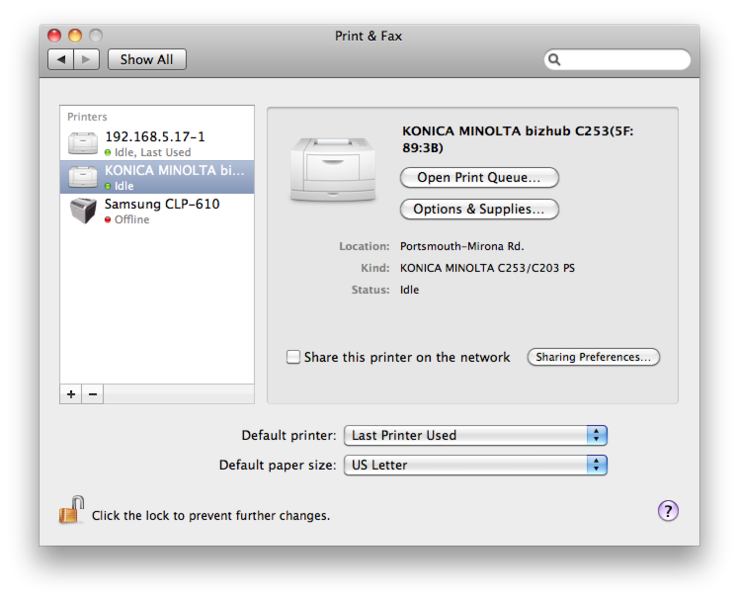Click the red Offline status dot for Samsung
Viewport: 739px width, 600px height.
[x=108, y=220]
